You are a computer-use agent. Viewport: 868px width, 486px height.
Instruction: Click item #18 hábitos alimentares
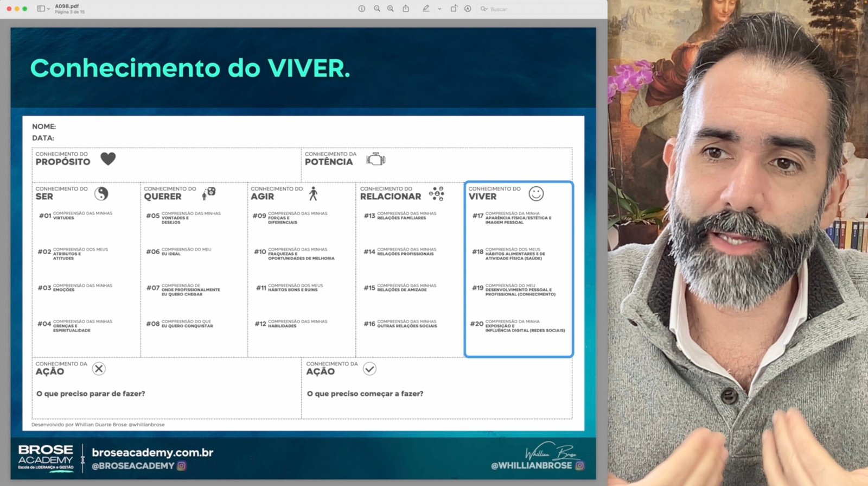509,254
